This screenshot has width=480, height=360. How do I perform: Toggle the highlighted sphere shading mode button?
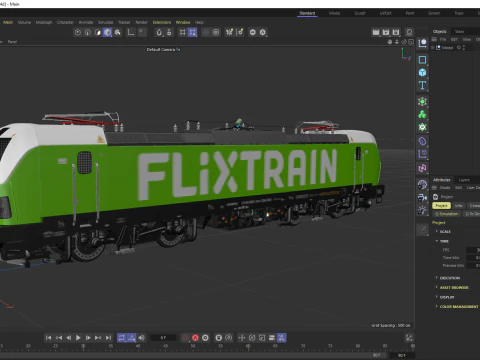[x=107, y=32]
